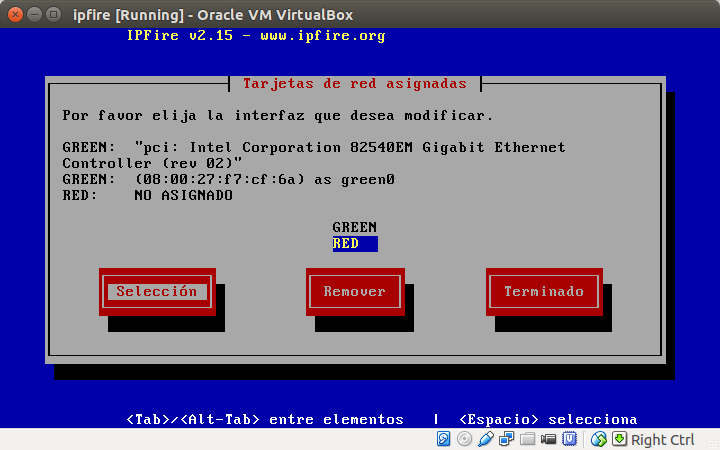720x450 pixels.
Task: Click the Tab/Alt-Tab entre elementos hint
Action: (x=265, y=419)
